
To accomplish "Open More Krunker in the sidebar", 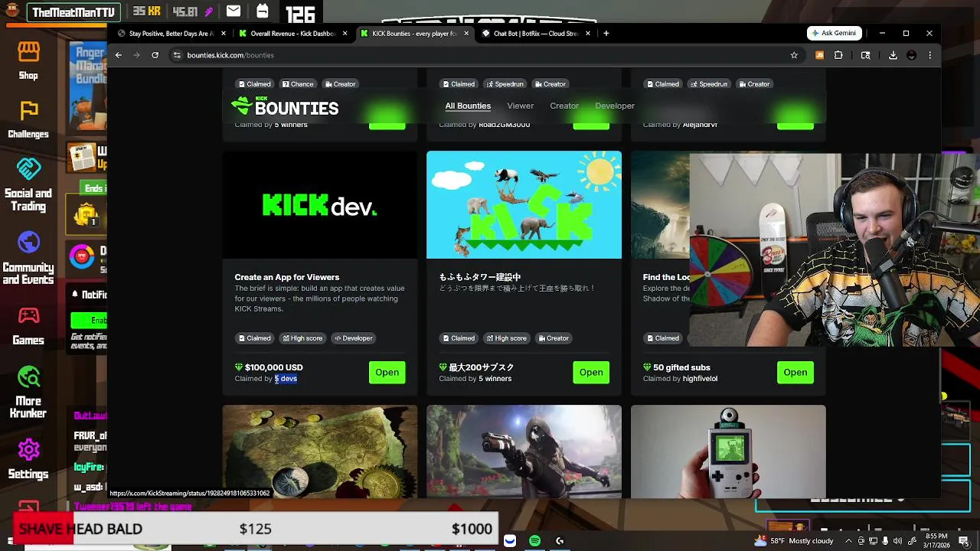I will tap(28, 393).
